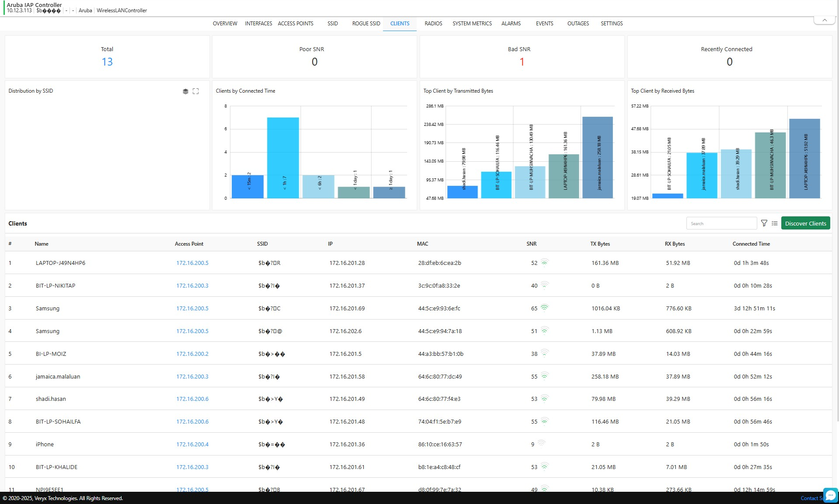Open the chat support bubble icon
The height and width of the screenshot is (504, 839).
point(830,495)
